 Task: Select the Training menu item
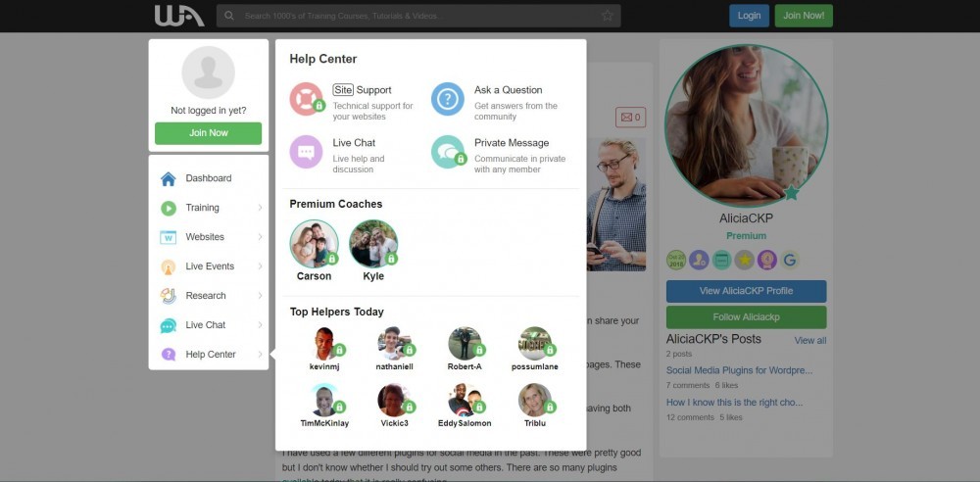click(x=209, y=208)
